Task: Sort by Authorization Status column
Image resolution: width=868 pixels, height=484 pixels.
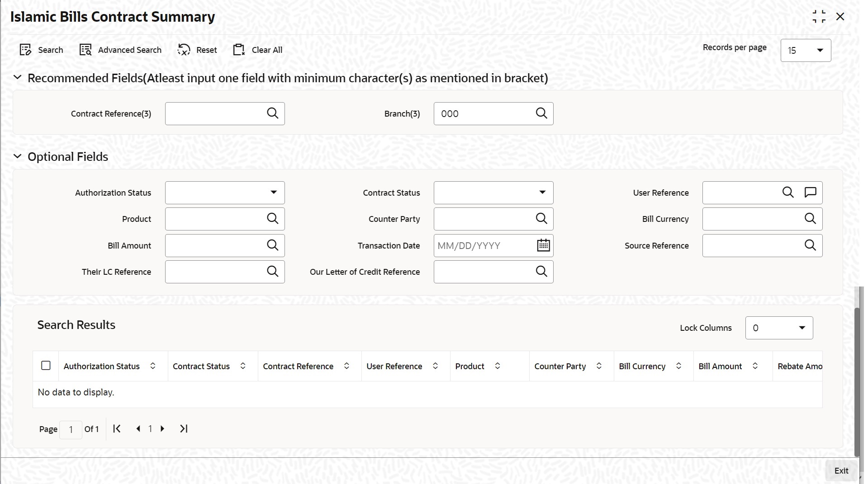Action: click(x=153, y=366)
